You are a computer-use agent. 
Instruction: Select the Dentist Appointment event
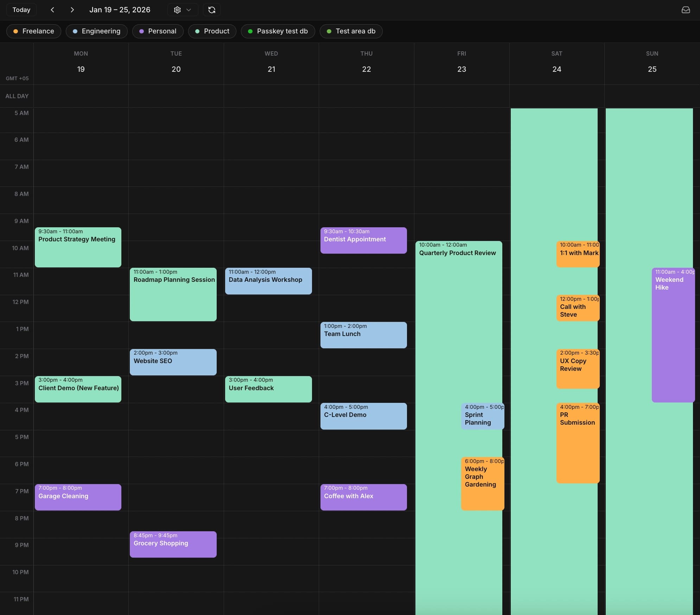[x=363, y=240]
